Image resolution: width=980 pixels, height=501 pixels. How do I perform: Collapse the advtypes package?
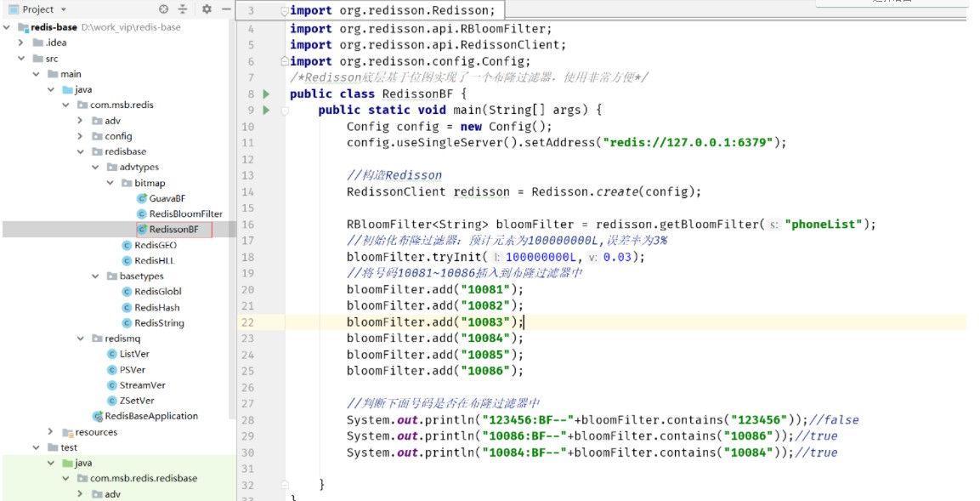click(x=96, y=167)
